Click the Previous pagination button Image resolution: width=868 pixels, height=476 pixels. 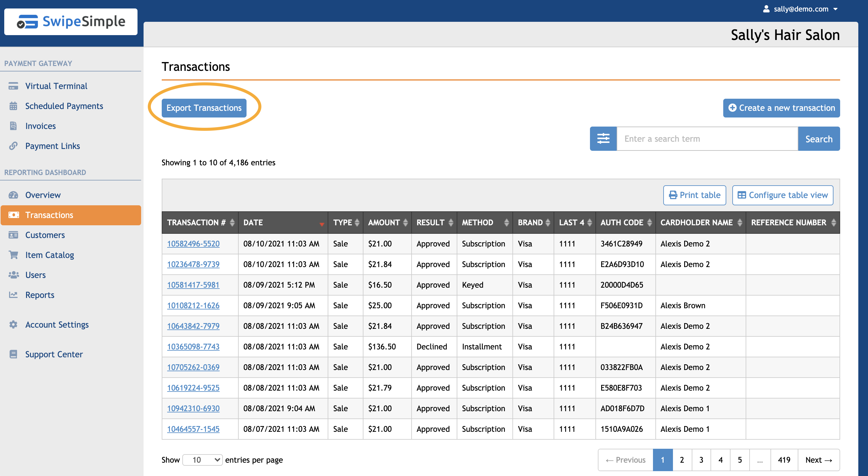(x=625, y=460)
